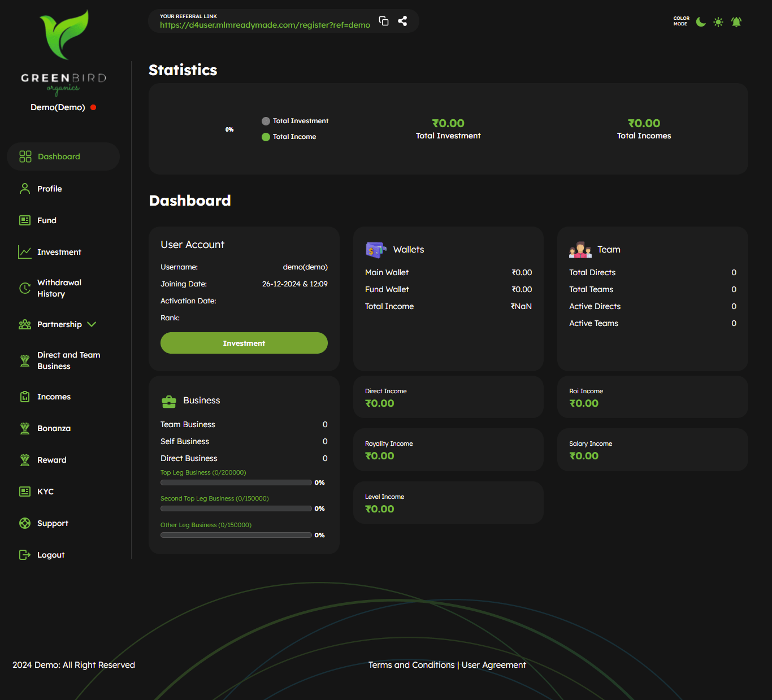Expand the Partnership chevron
This screenshot has width=772, height=700.
pos(92,324)
